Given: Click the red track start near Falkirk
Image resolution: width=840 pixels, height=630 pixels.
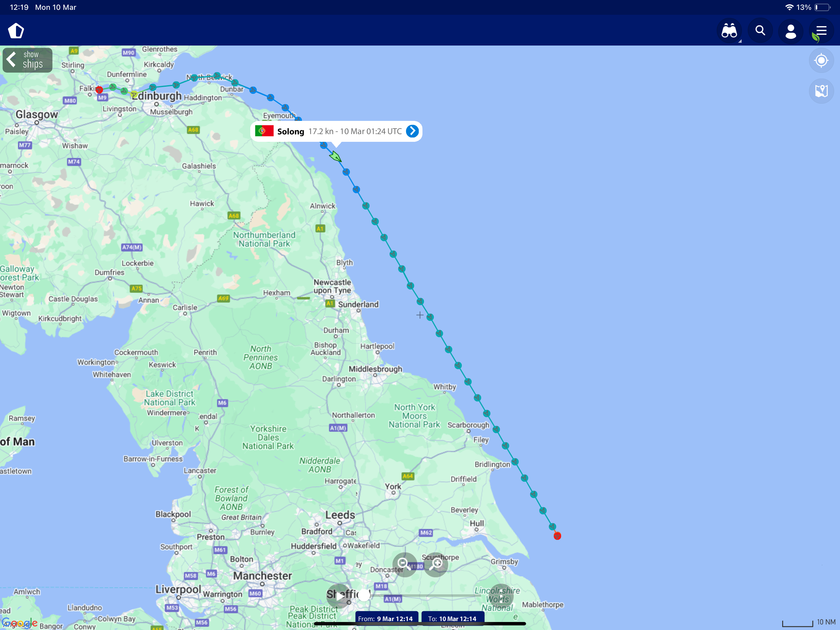Looking at the screenshot, I should click(x=99, y=90).
